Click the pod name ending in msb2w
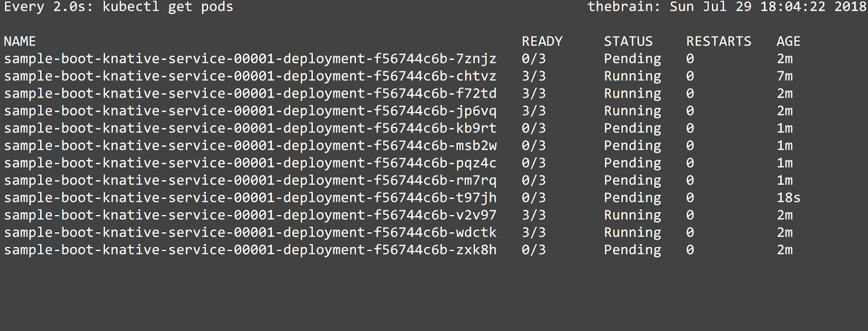The width and height of the screenshot is (868, 331). pyautogui.click(x=250, y=145)
